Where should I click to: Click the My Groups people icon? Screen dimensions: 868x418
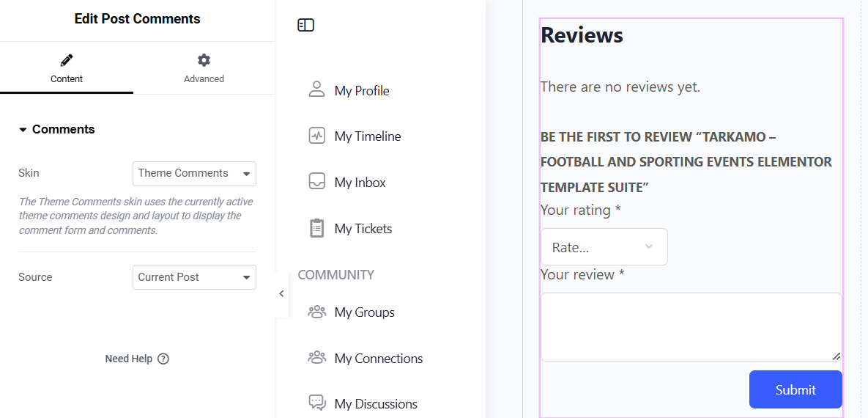click(x=316, y=312)
